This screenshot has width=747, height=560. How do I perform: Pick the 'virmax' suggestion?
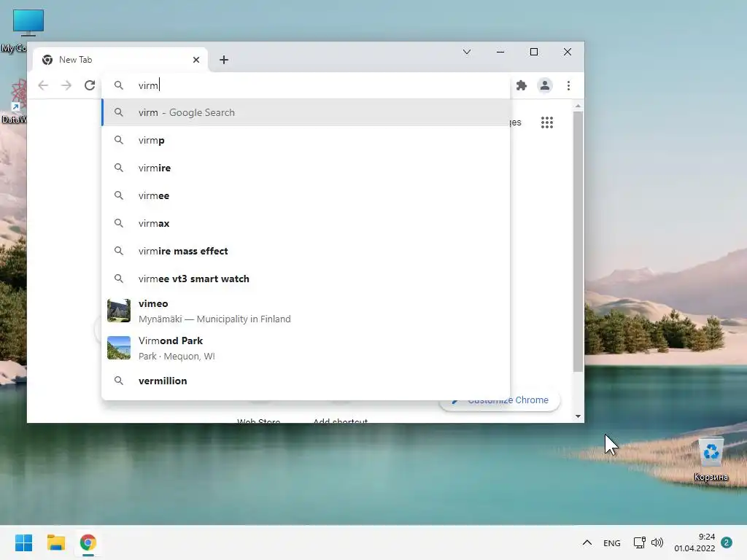[306, 223]
